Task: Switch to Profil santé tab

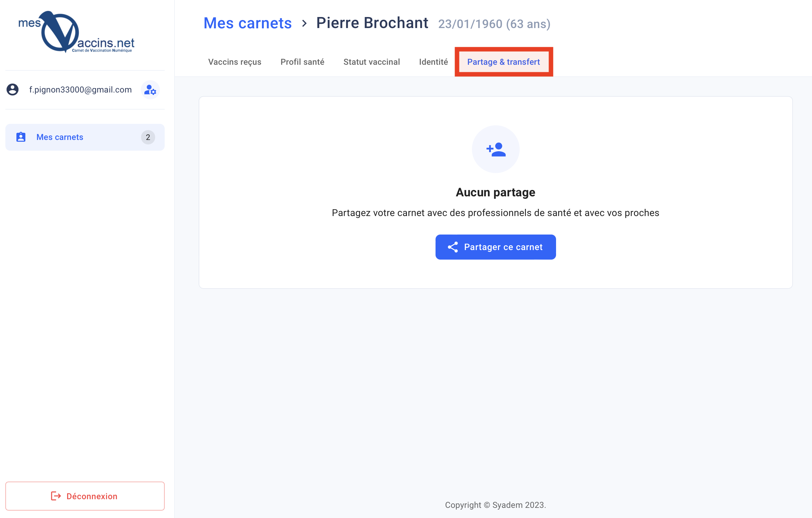Action: [302, 62]
